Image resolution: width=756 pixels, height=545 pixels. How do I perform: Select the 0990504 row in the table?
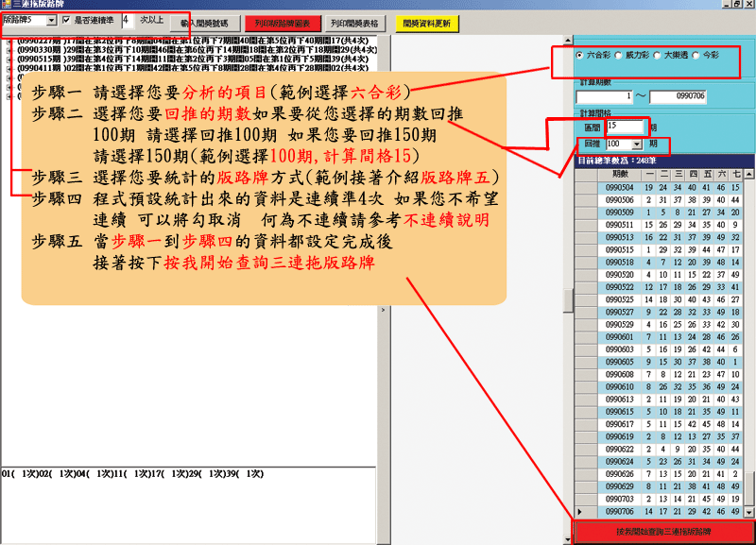coord(620,188)
